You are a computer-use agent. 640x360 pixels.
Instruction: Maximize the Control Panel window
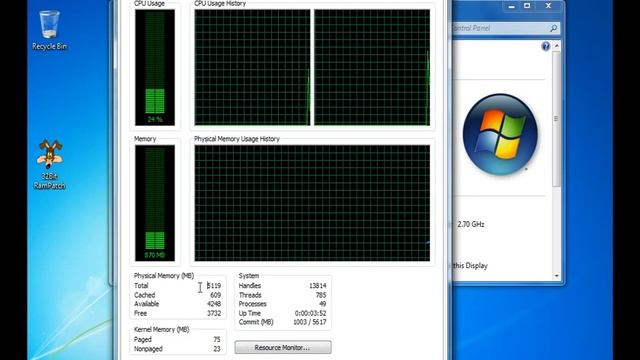[x=527, y=6]
